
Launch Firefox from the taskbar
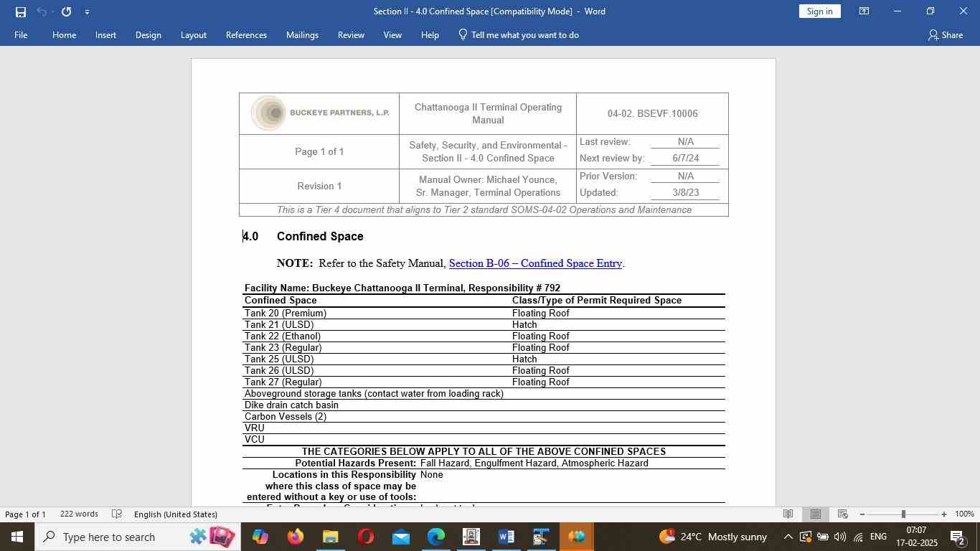[295, 537]
